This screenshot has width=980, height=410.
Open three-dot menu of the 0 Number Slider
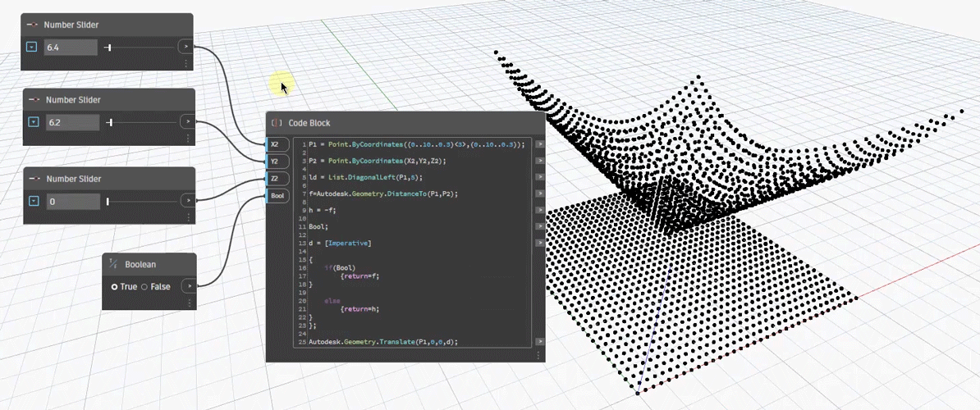[x=187, y=217]
